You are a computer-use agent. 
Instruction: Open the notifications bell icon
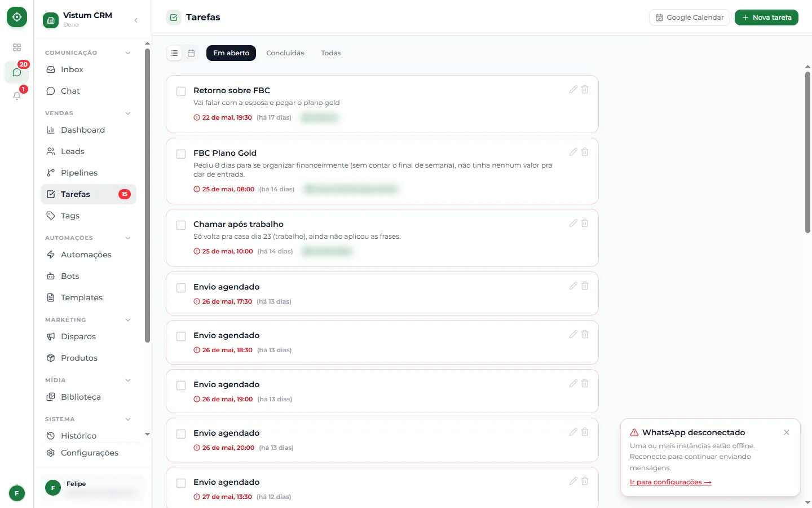[17, 96]
